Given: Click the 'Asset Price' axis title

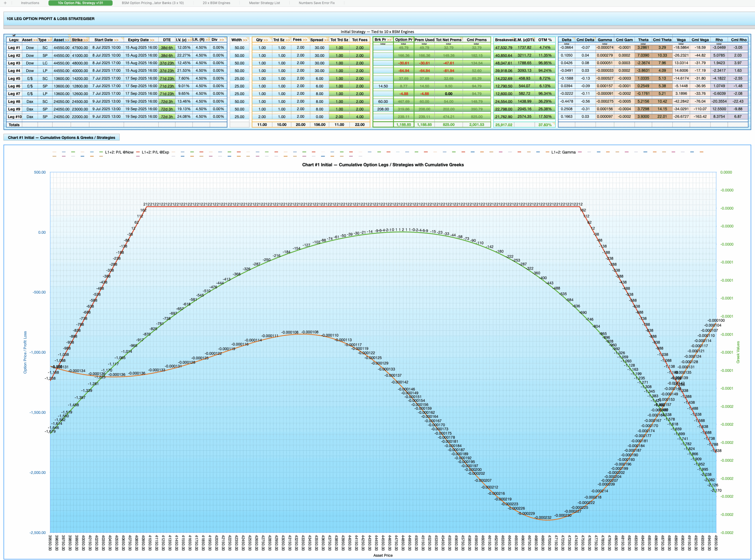Looking at the screenshot, I should (383, 555).
